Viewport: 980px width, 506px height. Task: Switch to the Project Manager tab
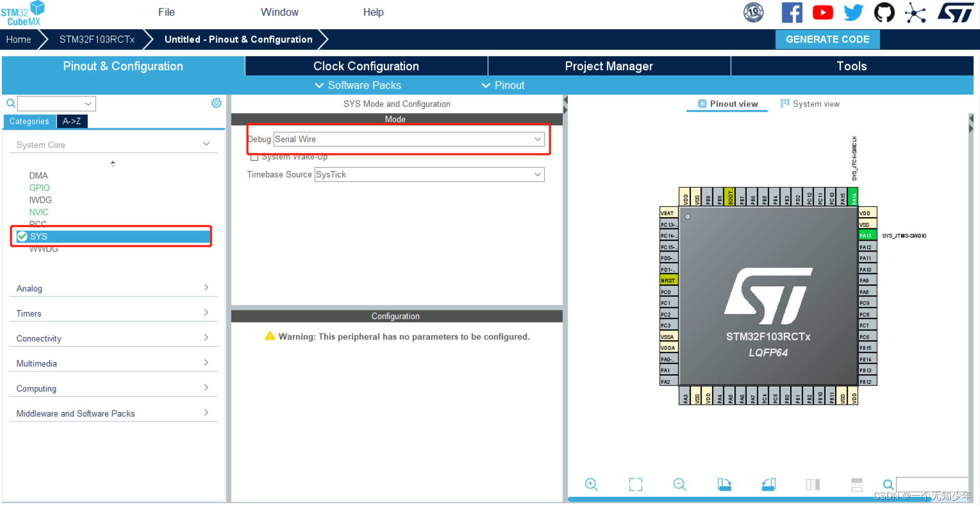pos(609,66)
